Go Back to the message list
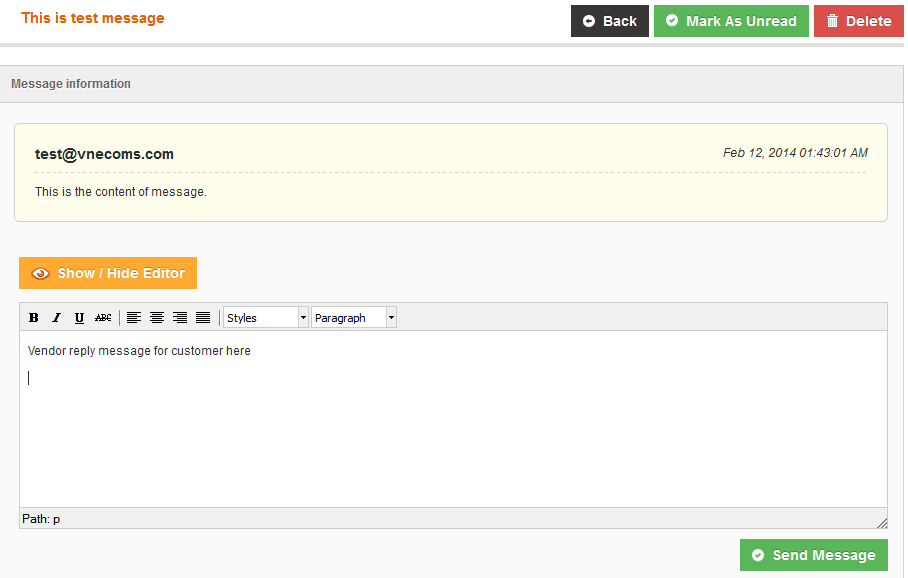This screenshot has height=578, width=908. tap(609, 20)
